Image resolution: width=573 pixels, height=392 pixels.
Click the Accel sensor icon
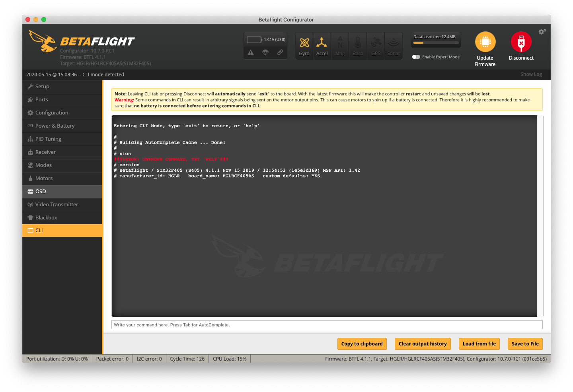[x=322, y=46]
